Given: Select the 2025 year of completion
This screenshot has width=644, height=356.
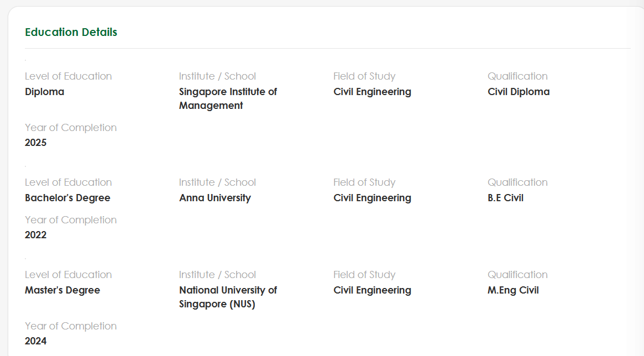Looking at the screenshot, I should point(36,143).
